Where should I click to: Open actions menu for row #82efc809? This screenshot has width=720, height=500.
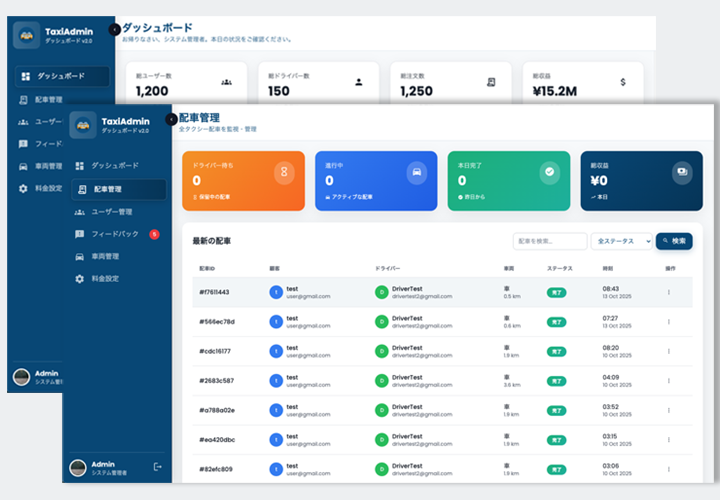click(x=669, y=469)
